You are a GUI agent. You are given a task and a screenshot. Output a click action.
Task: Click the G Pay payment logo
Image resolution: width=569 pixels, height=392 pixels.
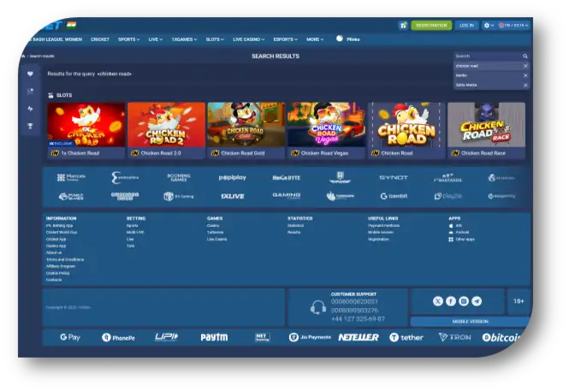70,337
